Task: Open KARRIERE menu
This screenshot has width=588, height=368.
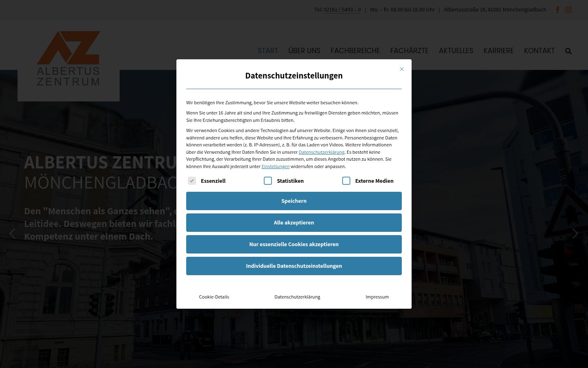Action: 499,51
